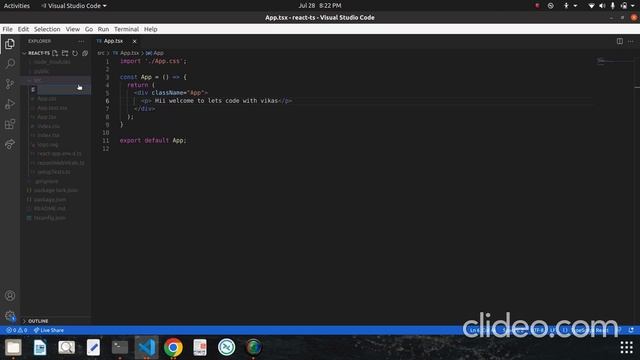Click the New File icon in Explorer
Screen dimensions: 640x360
point(55,53)
